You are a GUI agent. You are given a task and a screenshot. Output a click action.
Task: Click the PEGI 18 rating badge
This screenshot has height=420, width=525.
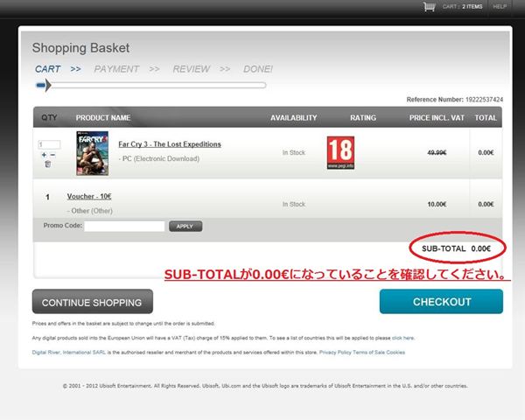[340, 153]
